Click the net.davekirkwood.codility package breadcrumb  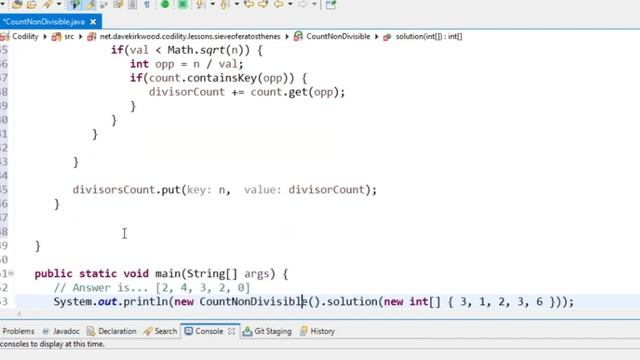point(190,36)
